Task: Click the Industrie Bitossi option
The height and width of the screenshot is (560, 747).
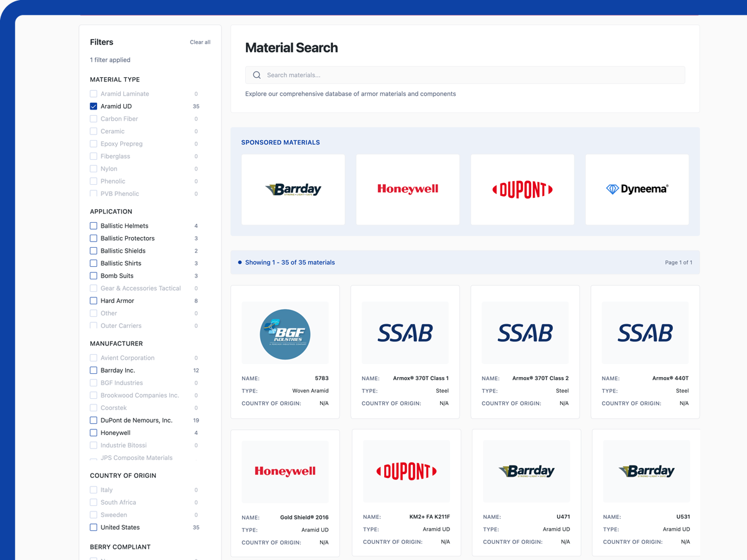Action: click(124, 445)
